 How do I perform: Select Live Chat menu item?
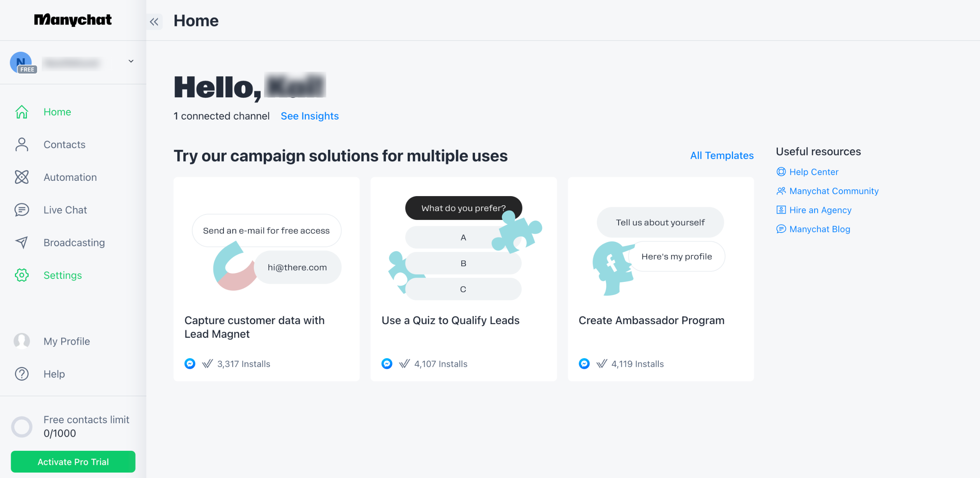65,210
